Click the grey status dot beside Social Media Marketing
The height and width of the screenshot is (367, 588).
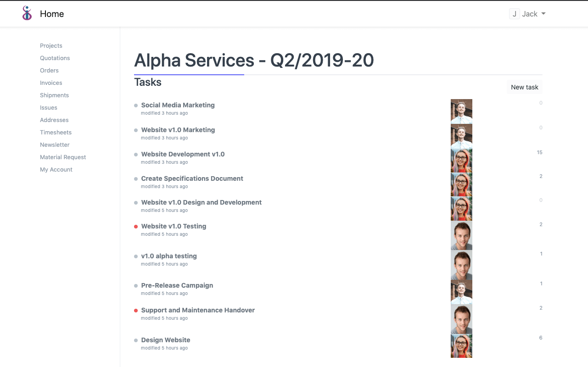click(x=135, y=105)
